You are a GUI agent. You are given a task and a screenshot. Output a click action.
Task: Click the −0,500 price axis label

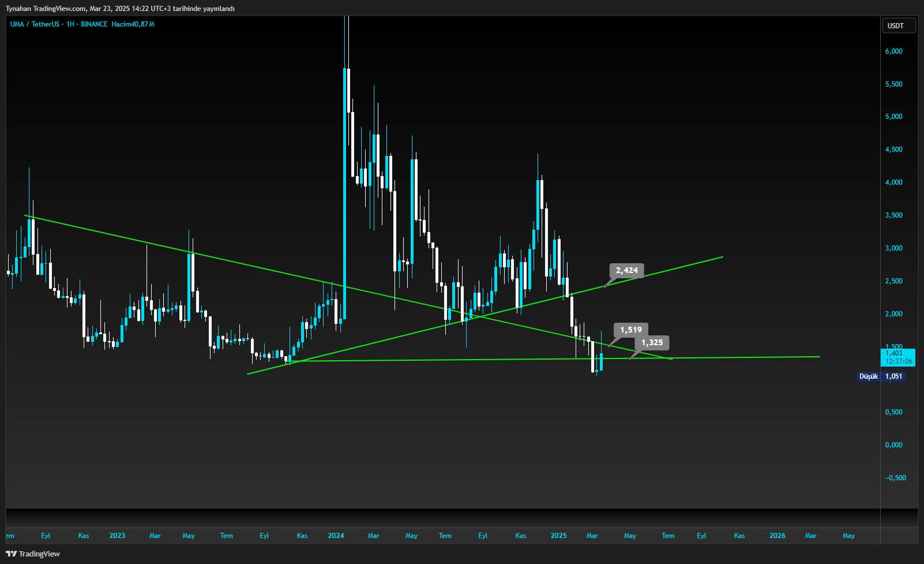895,478
